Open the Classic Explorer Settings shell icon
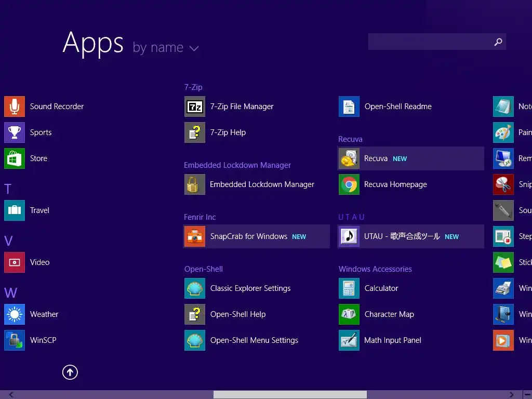Image resolution: width=532 pixels, height=399 pixels. (x=195, y=288)
